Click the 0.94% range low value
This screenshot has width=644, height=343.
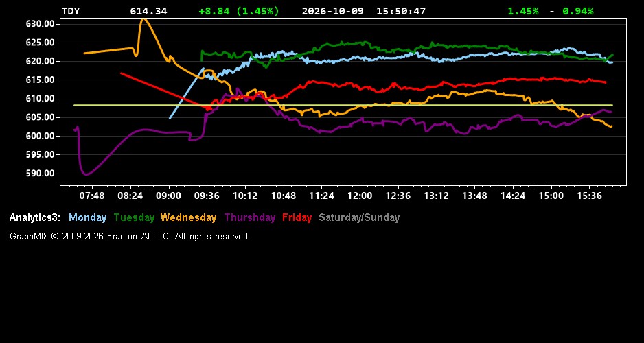[578, 11]
